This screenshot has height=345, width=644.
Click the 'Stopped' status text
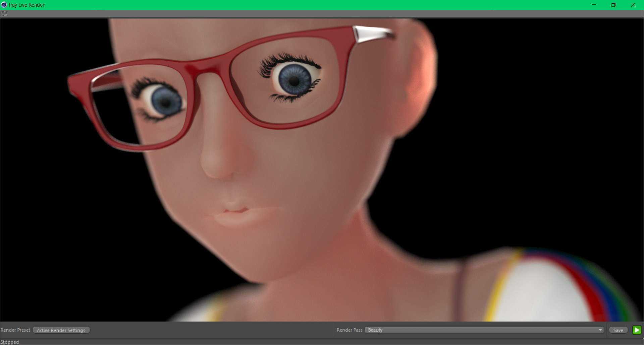(x=10, y=342)
